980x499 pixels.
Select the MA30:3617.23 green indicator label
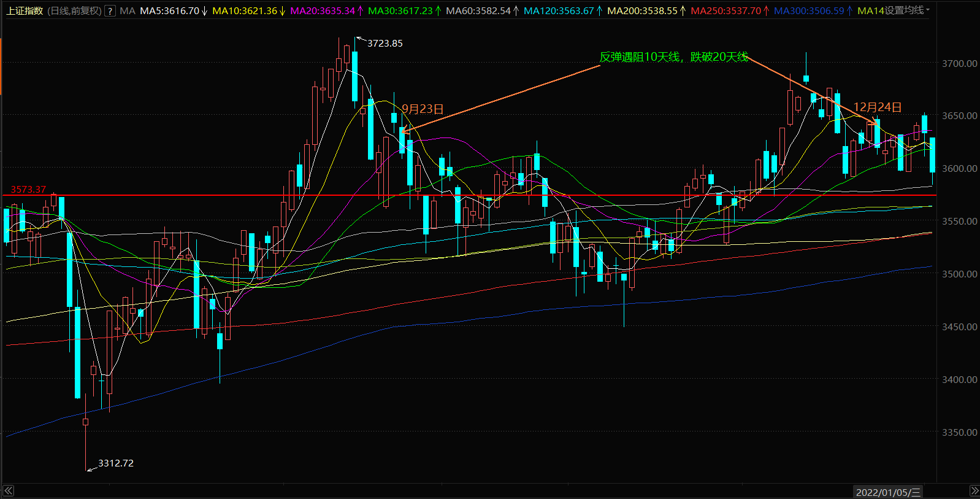coord(400,11)
